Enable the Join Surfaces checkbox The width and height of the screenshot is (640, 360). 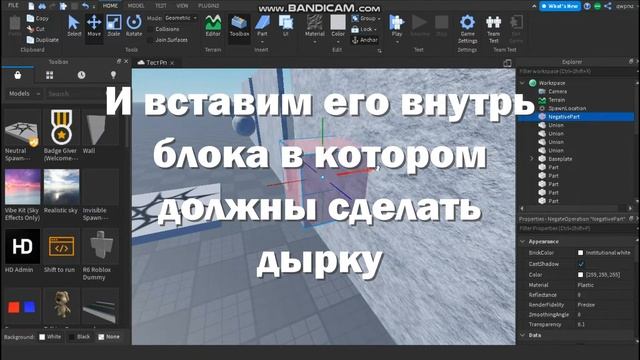[150, 40]
